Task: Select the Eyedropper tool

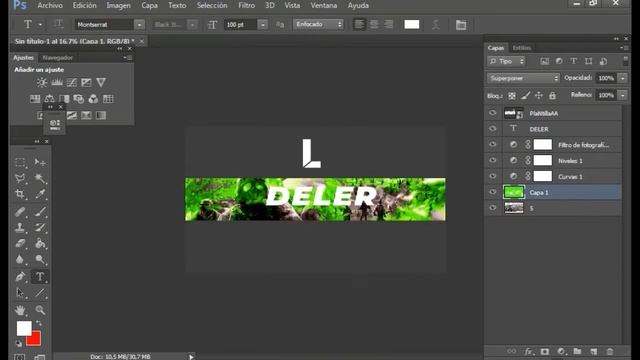Action: point(40,194)
